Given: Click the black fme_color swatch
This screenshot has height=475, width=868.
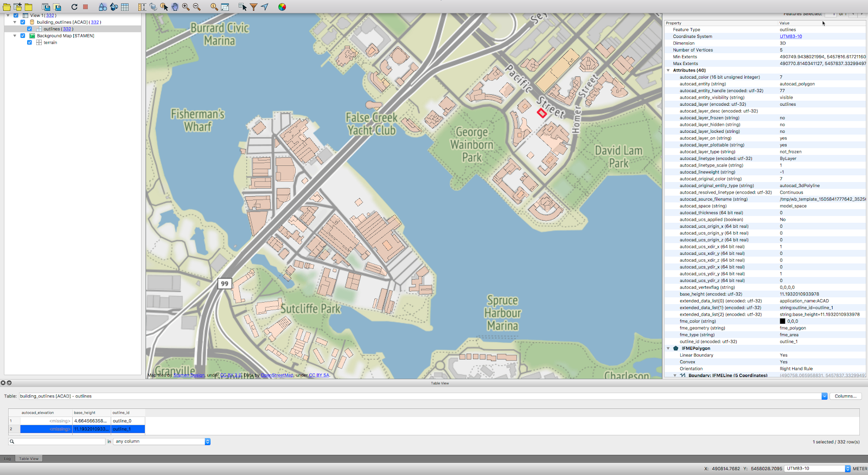Looking at the screenshot, I should coord(782,321).
